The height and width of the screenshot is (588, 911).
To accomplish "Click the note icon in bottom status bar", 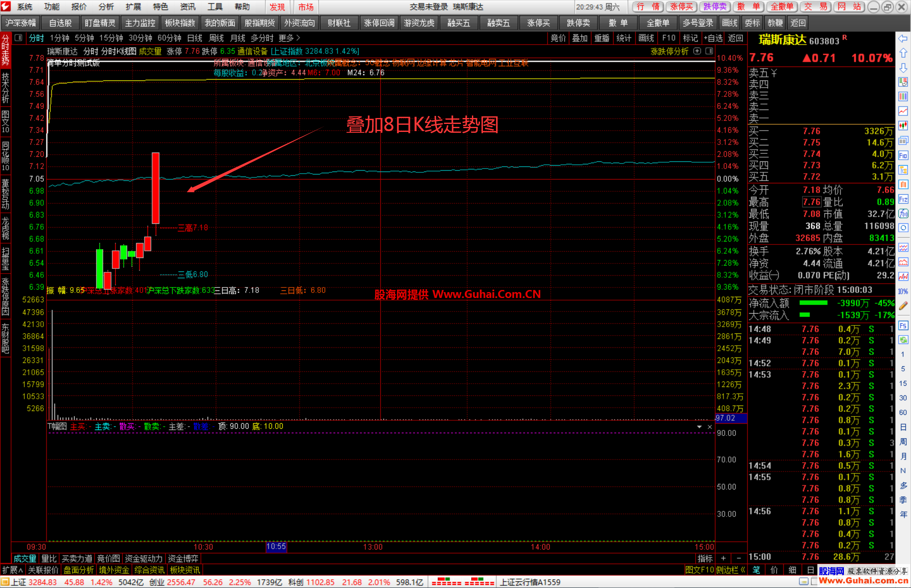I will [804, 582].
